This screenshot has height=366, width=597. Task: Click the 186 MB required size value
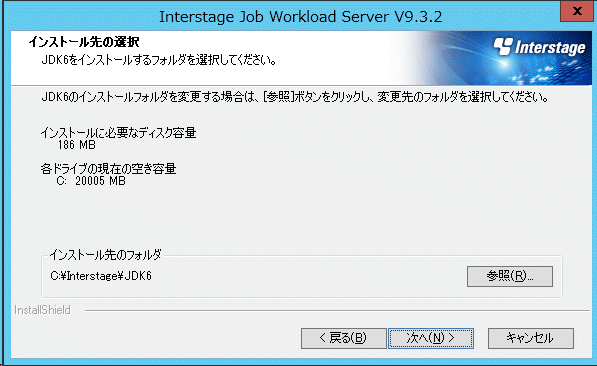tap(77, 145)
